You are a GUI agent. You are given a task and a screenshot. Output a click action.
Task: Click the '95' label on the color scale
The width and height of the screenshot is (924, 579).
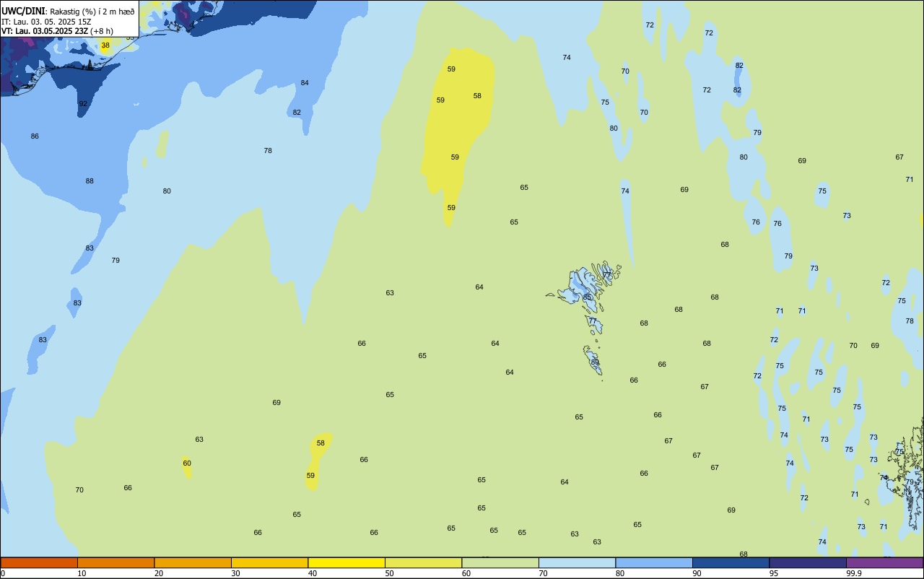tap(774, 573)
